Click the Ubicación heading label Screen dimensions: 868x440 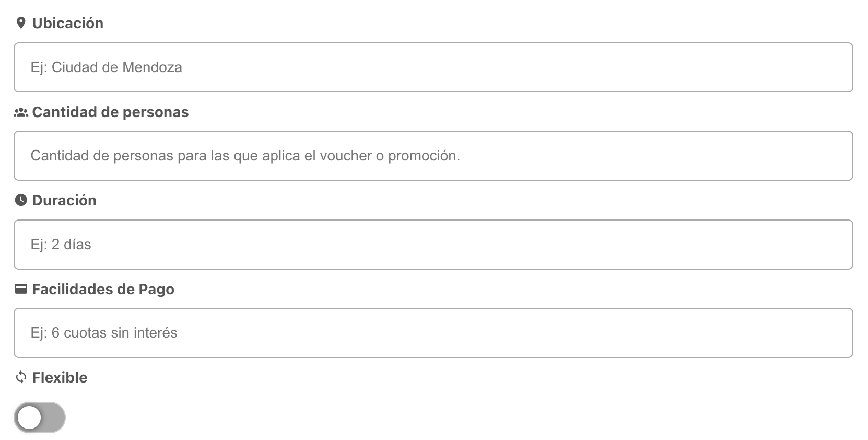[x=68, y=22]
